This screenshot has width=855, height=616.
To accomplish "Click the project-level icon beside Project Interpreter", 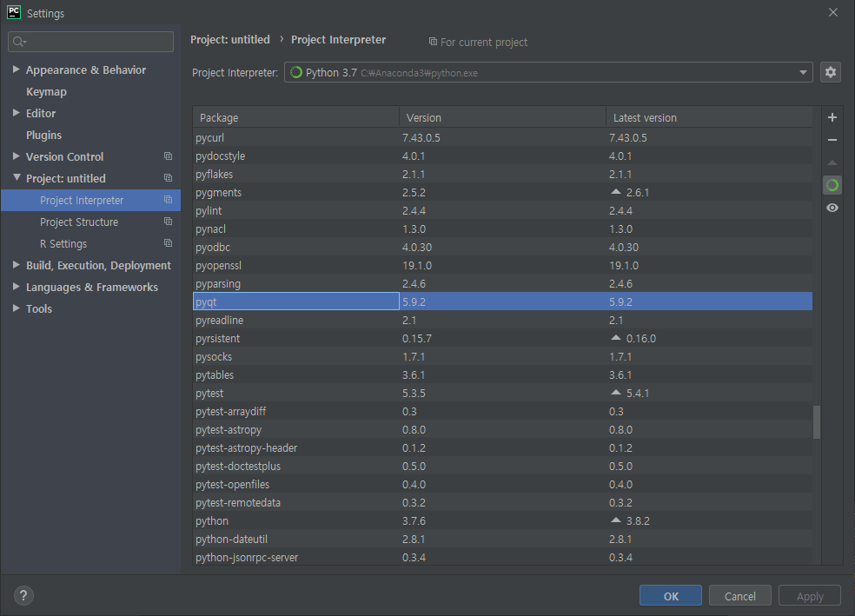I will point(168,200).
